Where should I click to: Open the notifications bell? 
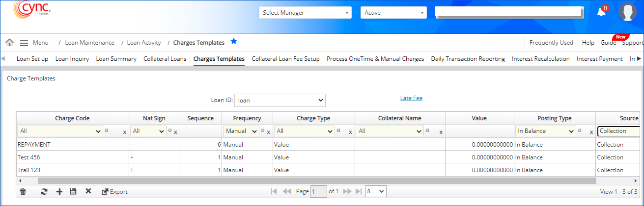[601, 12]
